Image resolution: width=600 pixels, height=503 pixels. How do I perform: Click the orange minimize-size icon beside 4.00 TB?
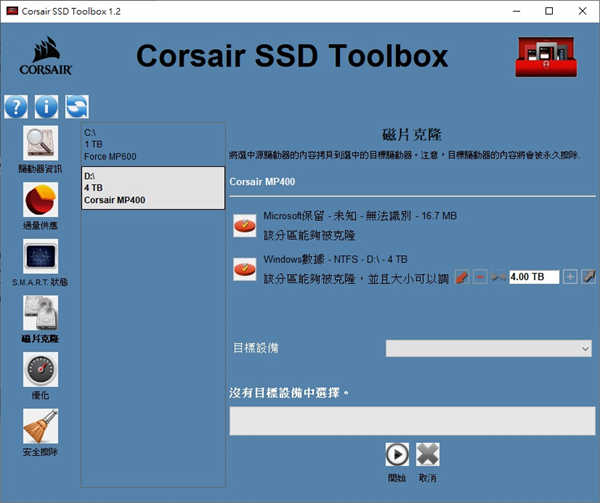(x=462, y=277)
